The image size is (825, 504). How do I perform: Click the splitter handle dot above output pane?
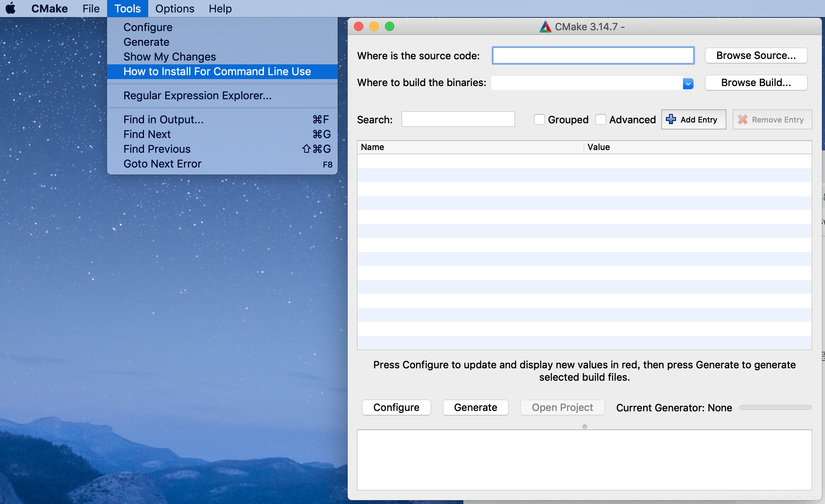(x=584, y=427)
